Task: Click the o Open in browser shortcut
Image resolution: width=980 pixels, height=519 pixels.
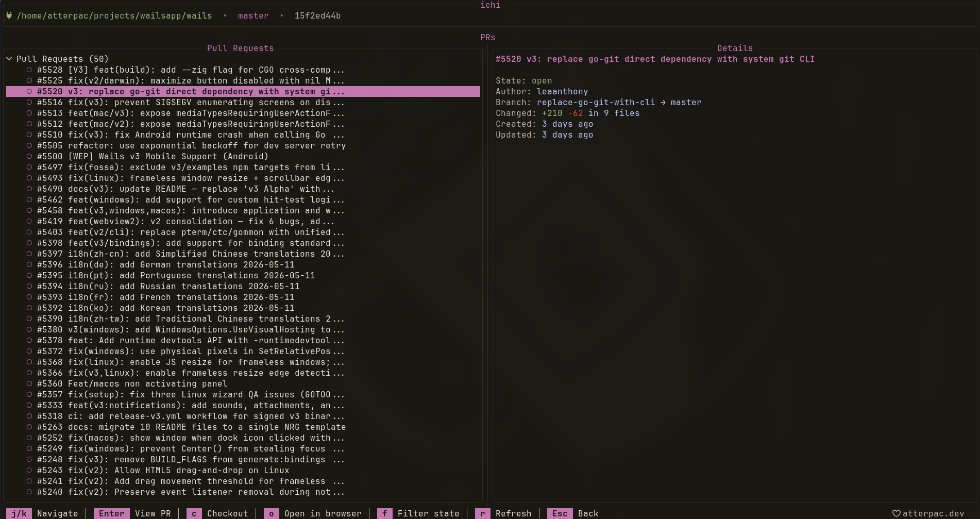Action: point(312,513)
